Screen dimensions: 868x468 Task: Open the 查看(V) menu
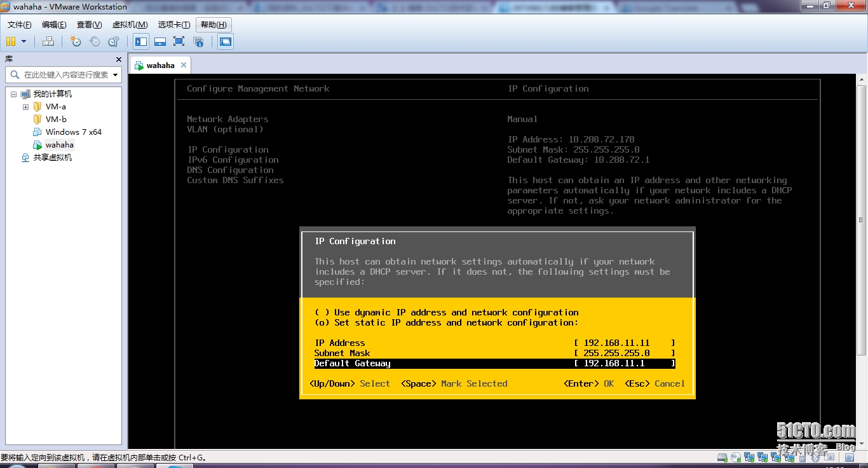tap(89, 25)
